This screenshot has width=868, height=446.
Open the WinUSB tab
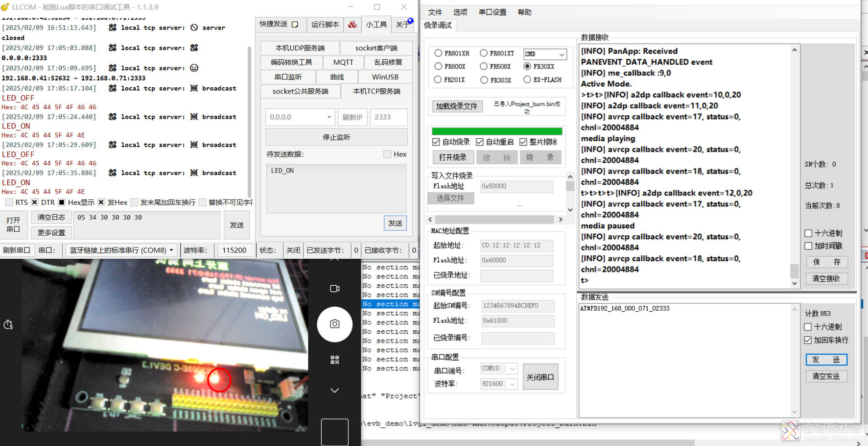[385, 77]
